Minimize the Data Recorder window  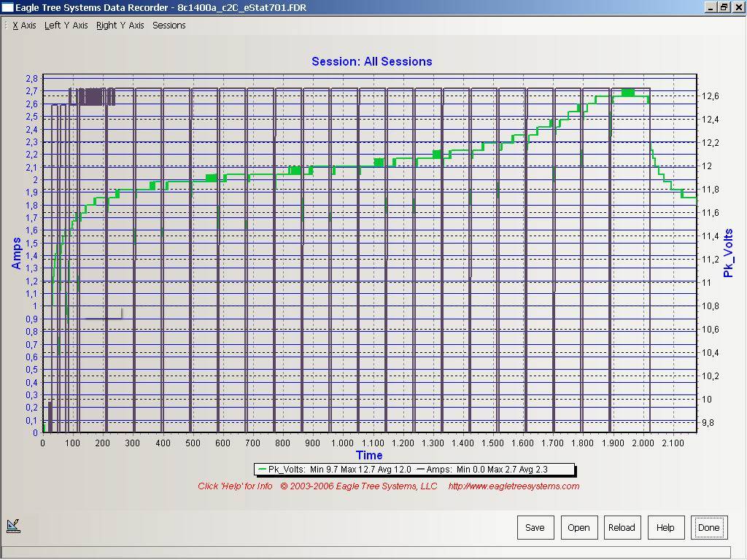pyautogui.click(x=712, y=7)
